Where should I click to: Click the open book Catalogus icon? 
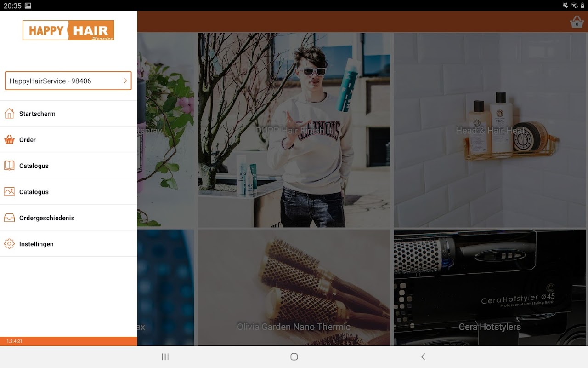click(9, 166)
